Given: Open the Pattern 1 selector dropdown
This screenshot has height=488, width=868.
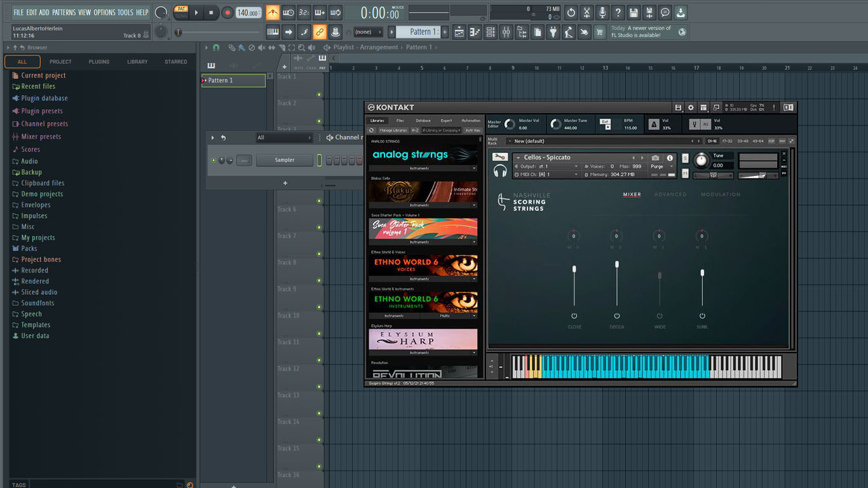Looking at the screenshot, I should (x=418, y=32).
